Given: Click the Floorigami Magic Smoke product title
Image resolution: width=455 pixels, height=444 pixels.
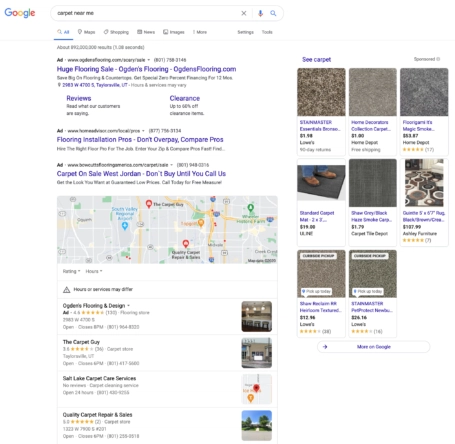Looking at the screenshot, I should click(x=418, y=126).
